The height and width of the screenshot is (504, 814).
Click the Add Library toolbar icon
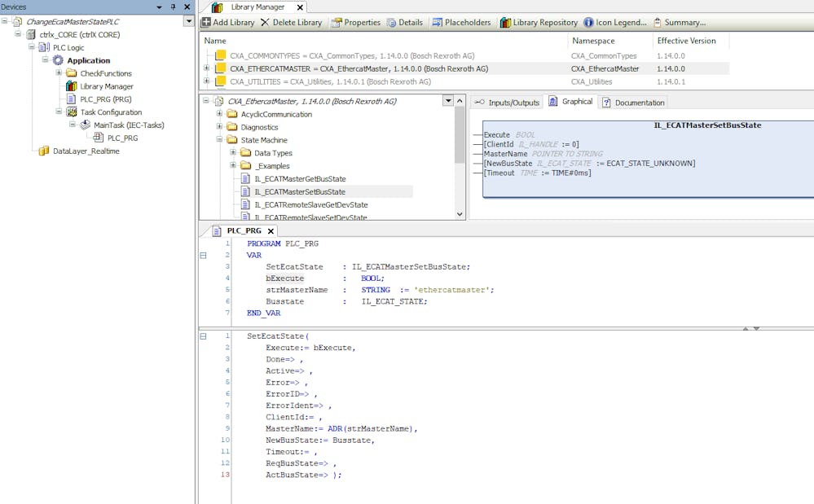pyautogui.click(x=206, y=23)
